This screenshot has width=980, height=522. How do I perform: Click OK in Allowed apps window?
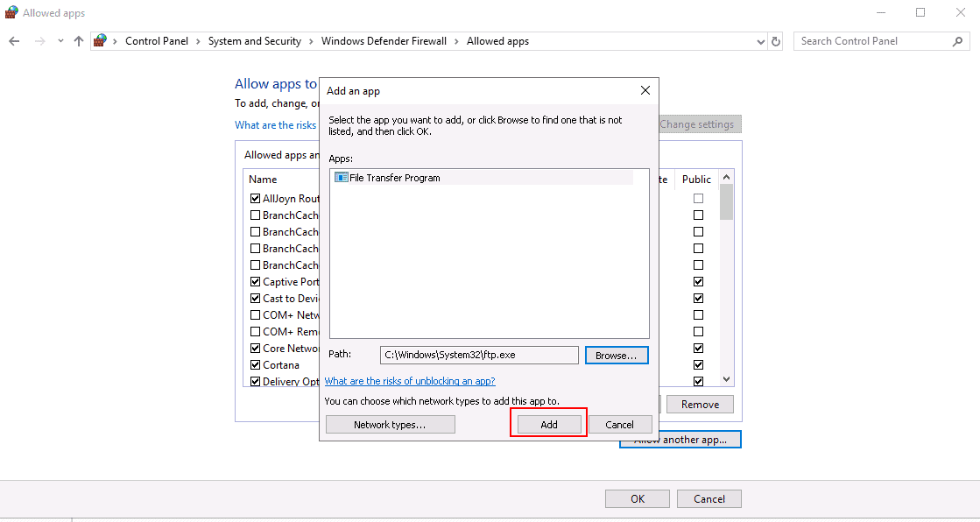coord(638,499)
